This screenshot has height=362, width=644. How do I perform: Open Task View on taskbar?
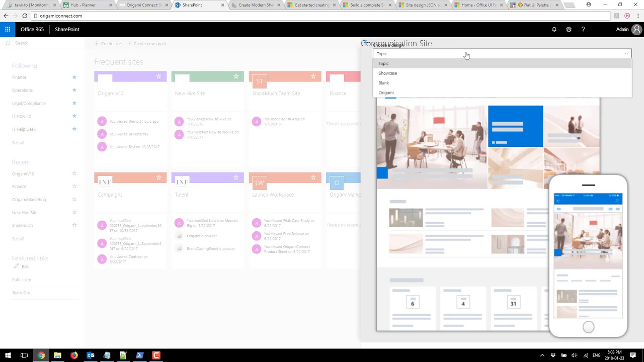click(x=24, y=355)
